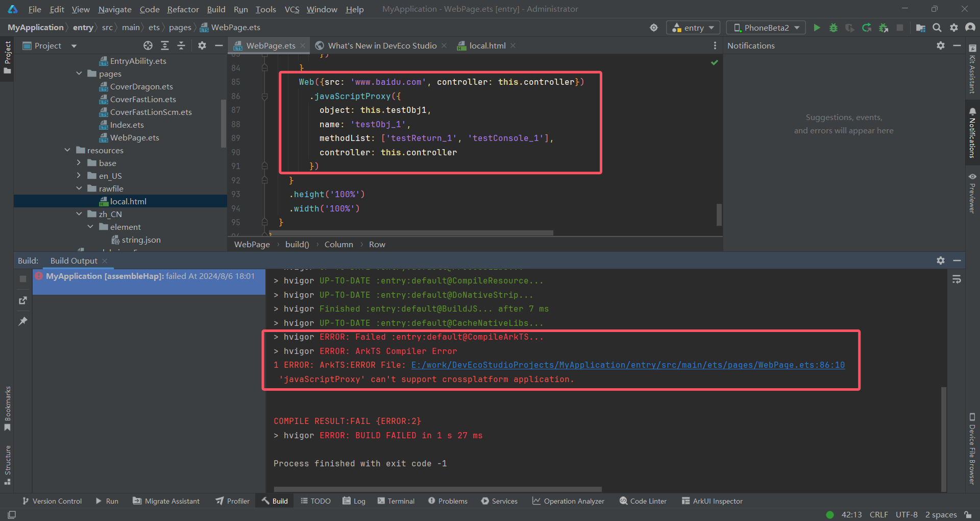Click the editor vertical scrollbar thumb
The height and width of the screenshot is (521, 980).
719,215
